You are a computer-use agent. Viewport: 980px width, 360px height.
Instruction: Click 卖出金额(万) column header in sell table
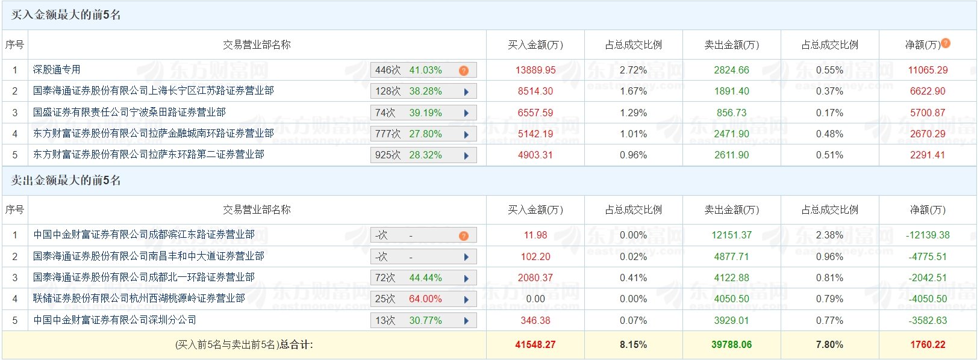732,210
